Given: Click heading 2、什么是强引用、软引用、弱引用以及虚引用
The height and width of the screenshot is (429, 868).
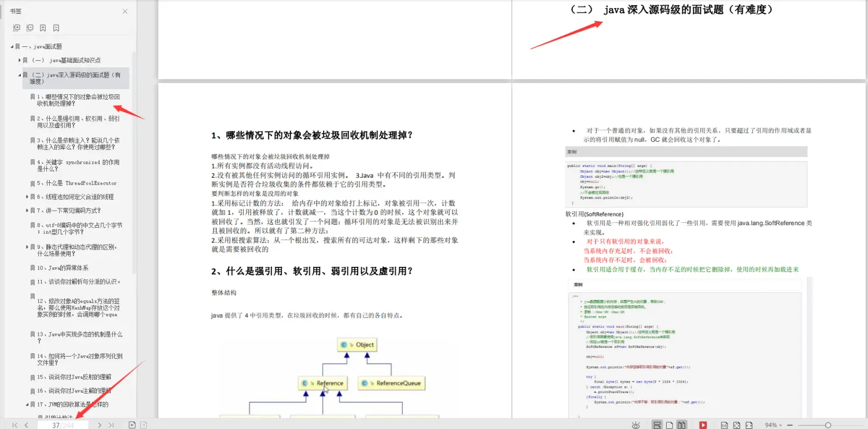Looking at the screenshot, I should (x=312, y=272).
